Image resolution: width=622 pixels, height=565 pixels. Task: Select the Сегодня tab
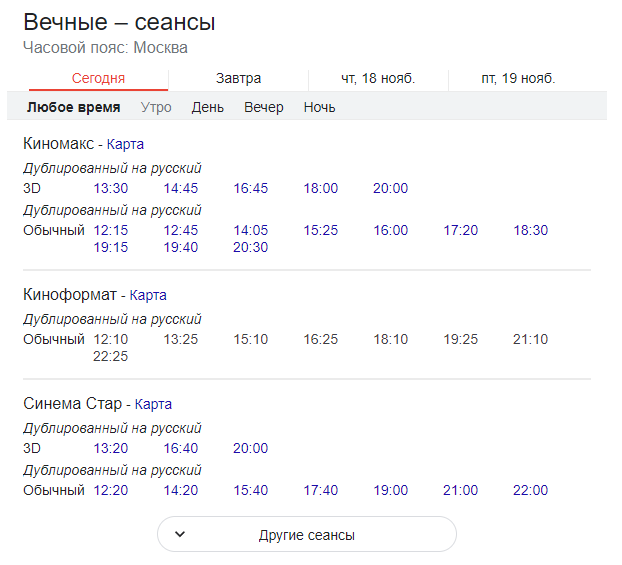click(x=98, y=79)
